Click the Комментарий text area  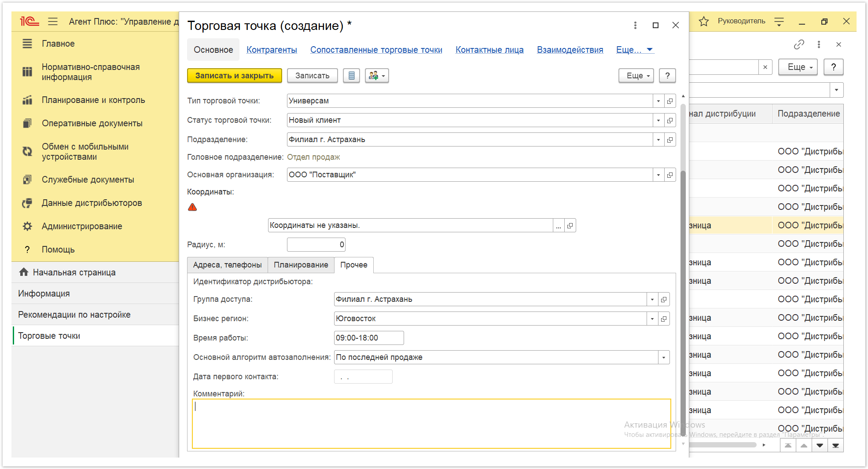click(431, 424)
